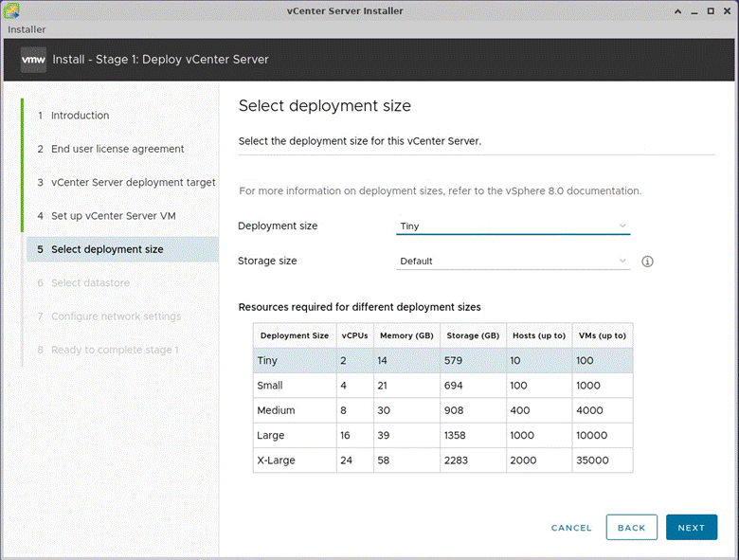Click storage value 2283 for X-Large
Screen dimensions: 739x560
point(456,461)
